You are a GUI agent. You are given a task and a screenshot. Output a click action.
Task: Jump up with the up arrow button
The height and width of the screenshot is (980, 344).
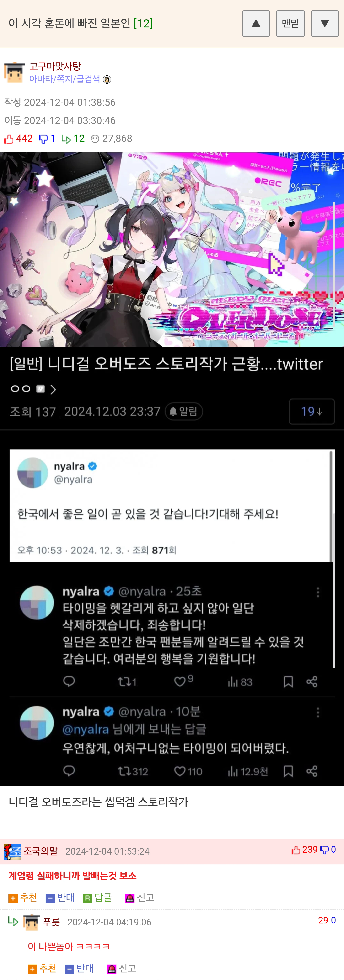[256, 24]
